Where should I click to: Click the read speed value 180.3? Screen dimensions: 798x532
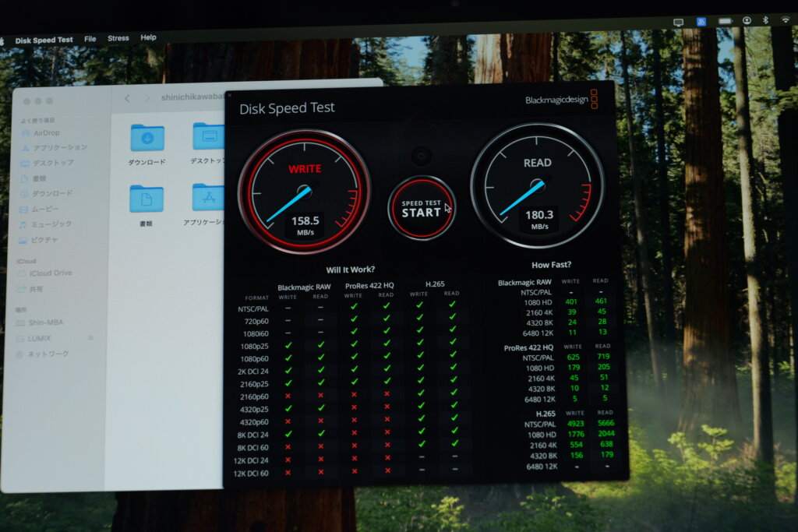(x=539, y=215)
